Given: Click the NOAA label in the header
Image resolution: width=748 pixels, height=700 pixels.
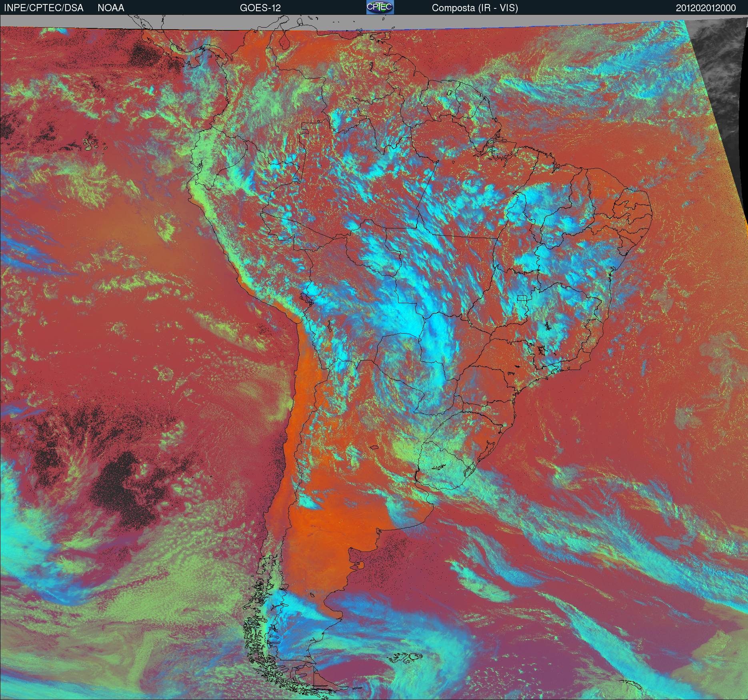Looking at the screenshot, I should (111, 8).
